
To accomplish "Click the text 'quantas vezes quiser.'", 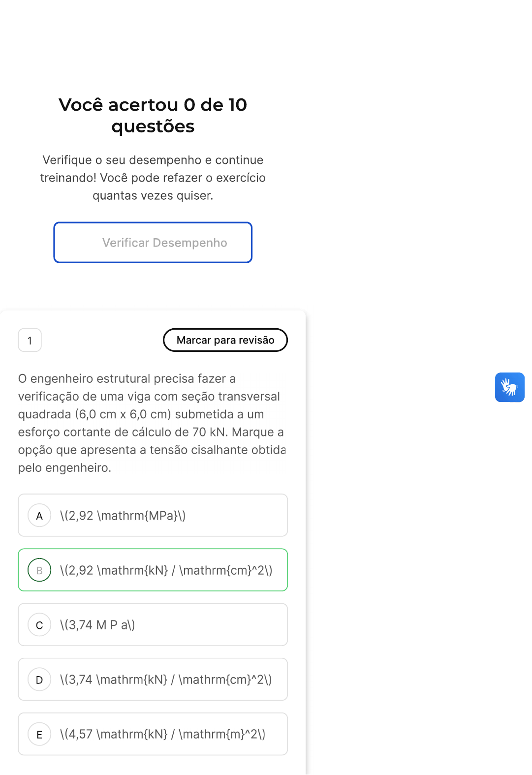I will coord(153,195).
